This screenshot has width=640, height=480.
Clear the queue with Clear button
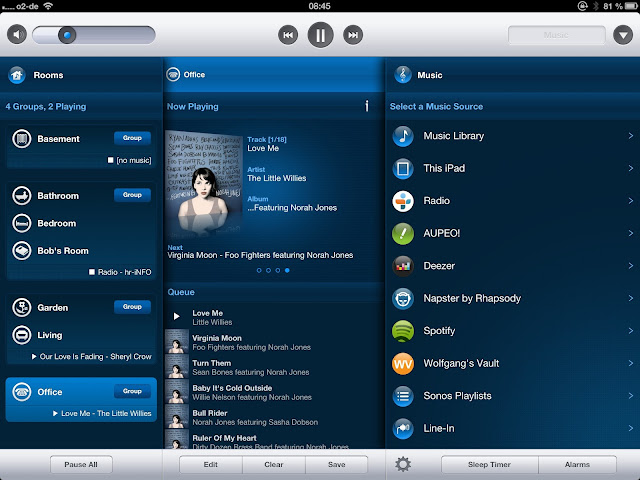(273, 464)
